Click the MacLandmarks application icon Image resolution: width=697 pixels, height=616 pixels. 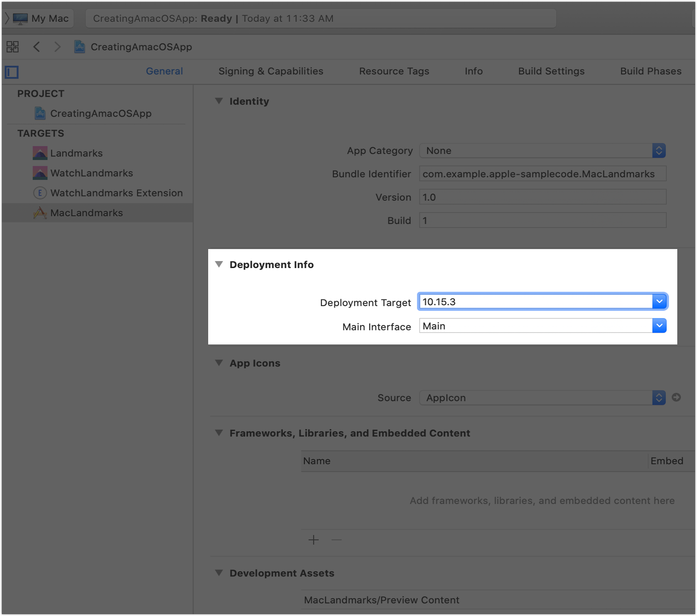pos(40,213)
